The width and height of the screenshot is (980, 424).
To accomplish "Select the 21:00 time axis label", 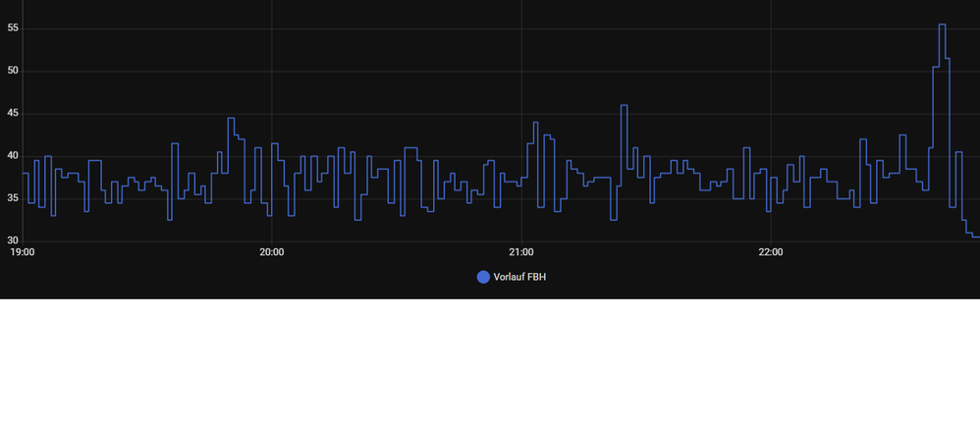I will (x=520, y=252).
